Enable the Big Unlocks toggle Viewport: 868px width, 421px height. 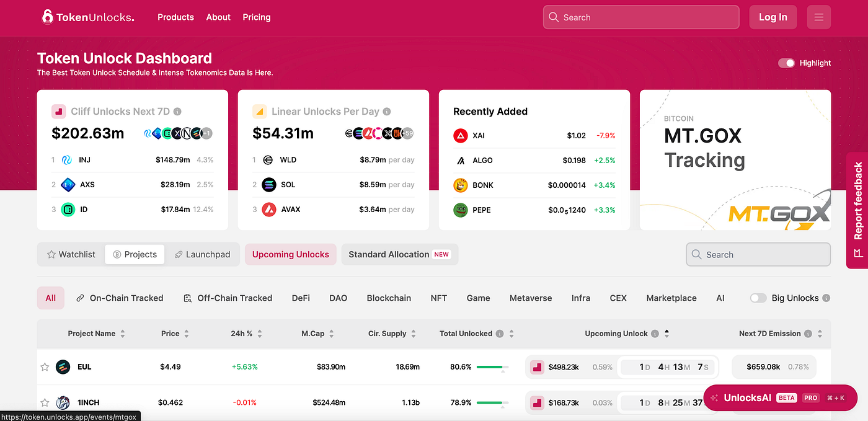click(758, 298)
